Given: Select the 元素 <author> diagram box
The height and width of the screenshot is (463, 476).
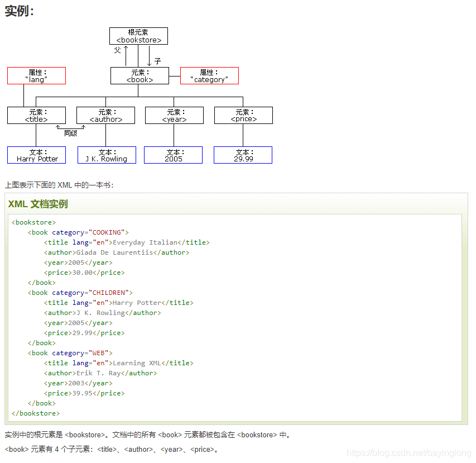Looking at the screenshot, I should click(x=106, y=115).
